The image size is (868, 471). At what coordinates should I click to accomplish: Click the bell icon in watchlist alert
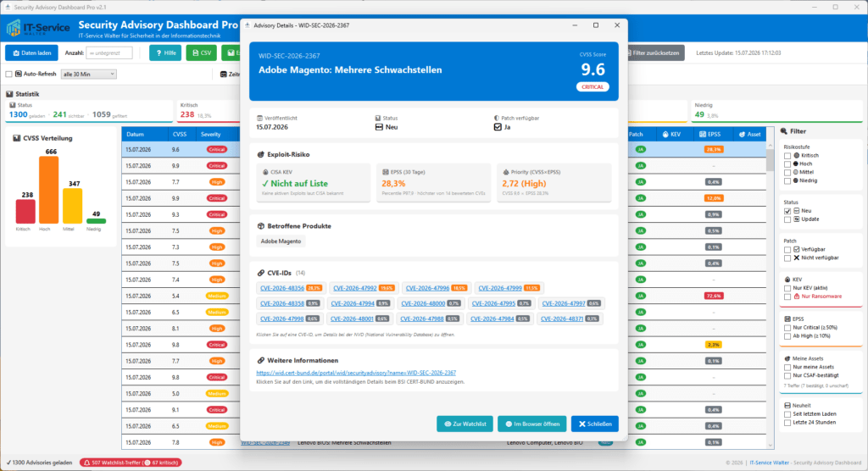tap(87, 463)
